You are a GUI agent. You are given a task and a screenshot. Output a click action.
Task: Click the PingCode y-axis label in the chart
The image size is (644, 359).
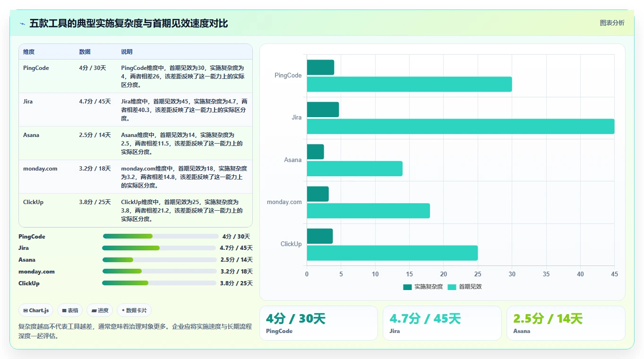[x=288, y=76]
